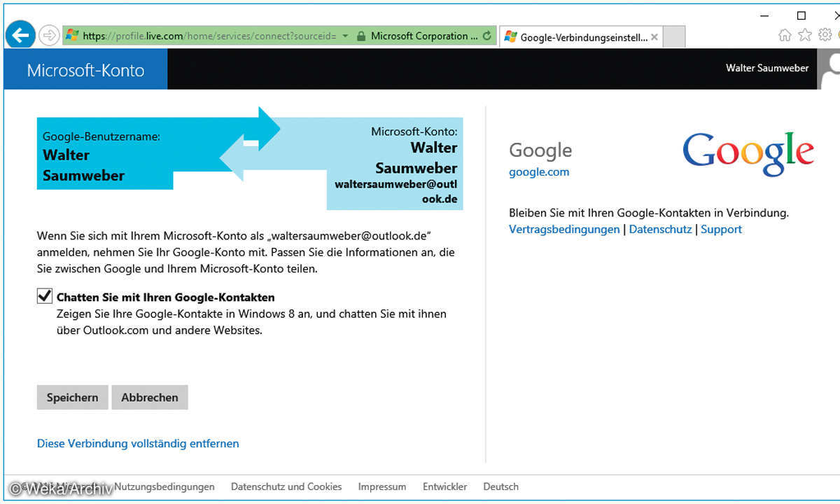Open the browser home page icon
Screen dimensions: 840x504
click(x=785, y=35)
